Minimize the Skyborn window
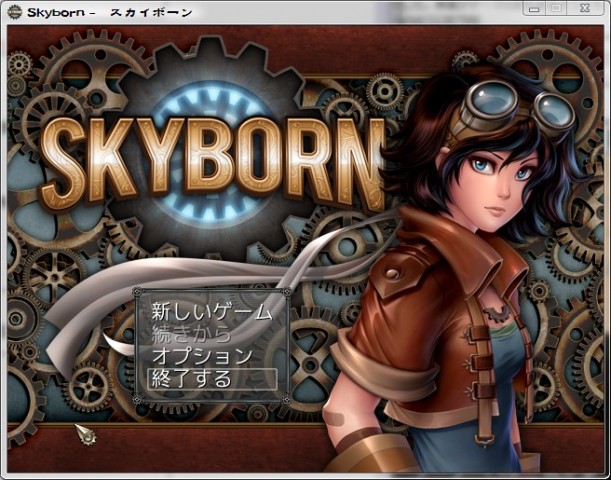Image resolution: width=611 pixels, height=480 pixels. (534, 9)
